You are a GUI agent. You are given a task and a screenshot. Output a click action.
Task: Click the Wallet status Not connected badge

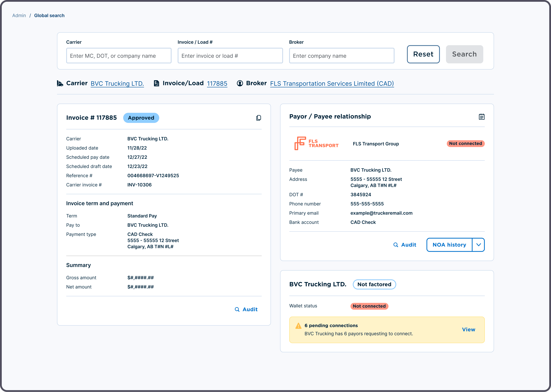pyautogui.click(x=369, y=306)
